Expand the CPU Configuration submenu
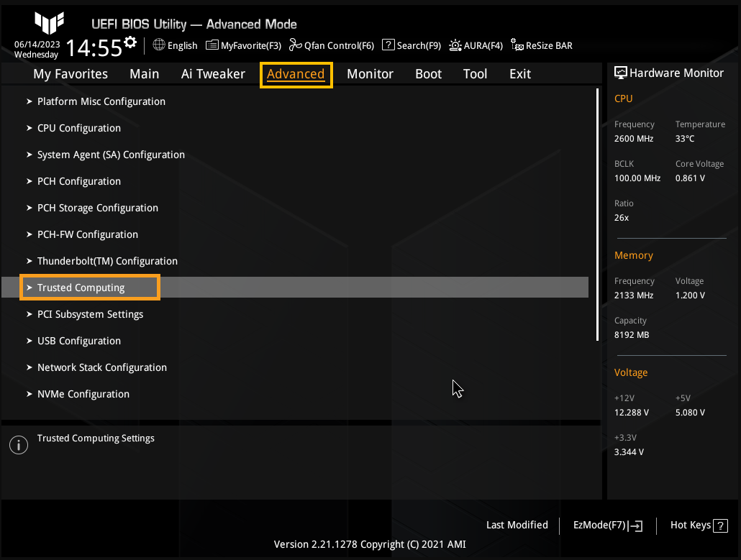741x560 pixels. [x=78, y=128]
